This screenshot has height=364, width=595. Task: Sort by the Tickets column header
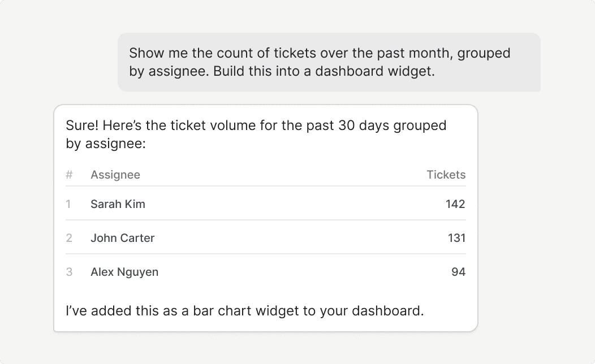[x=446, y=175]
